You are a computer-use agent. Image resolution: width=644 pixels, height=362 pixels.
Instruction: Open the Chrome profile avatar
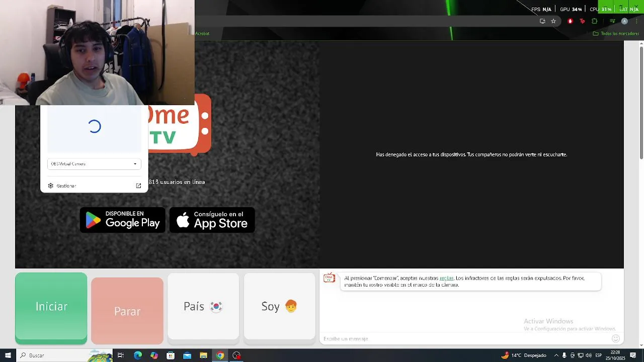tap(624, 21)
